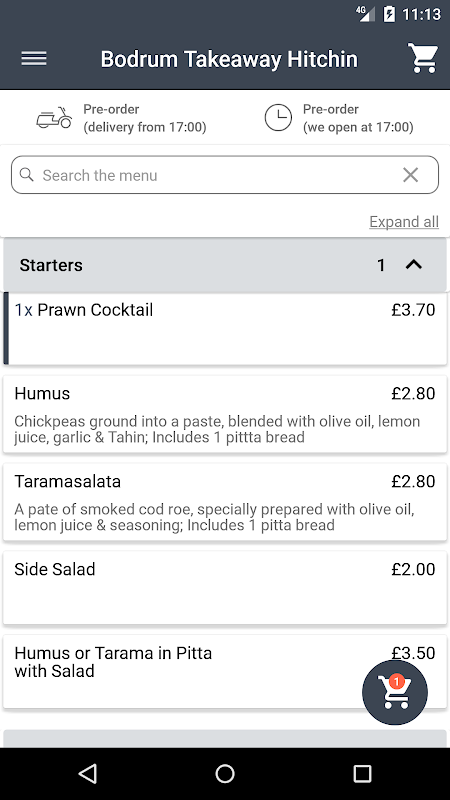450x800 pixels.
Task: Tap the floating cart button with badge
Action: click(x=394, y=692)
